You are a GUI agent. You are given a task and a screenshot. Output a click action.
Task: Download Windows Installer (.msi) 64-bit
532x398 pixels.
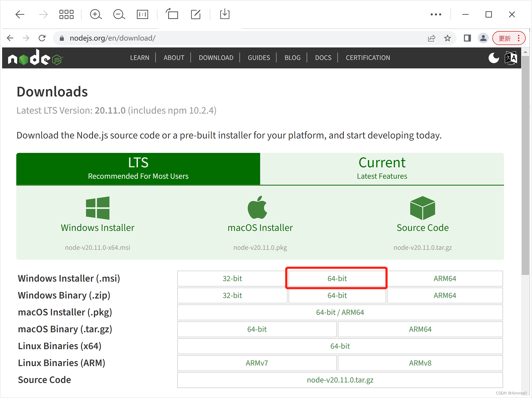pos(337,278)
